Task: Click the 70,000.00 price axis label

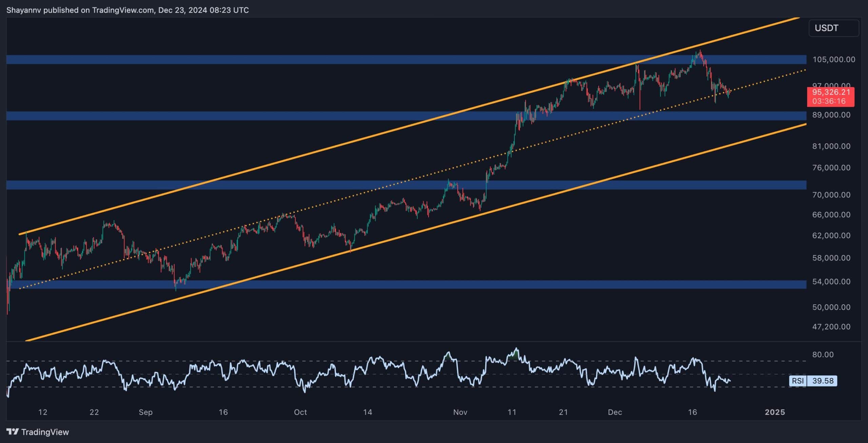Action: pyautogui.click(x=831, y=195)
